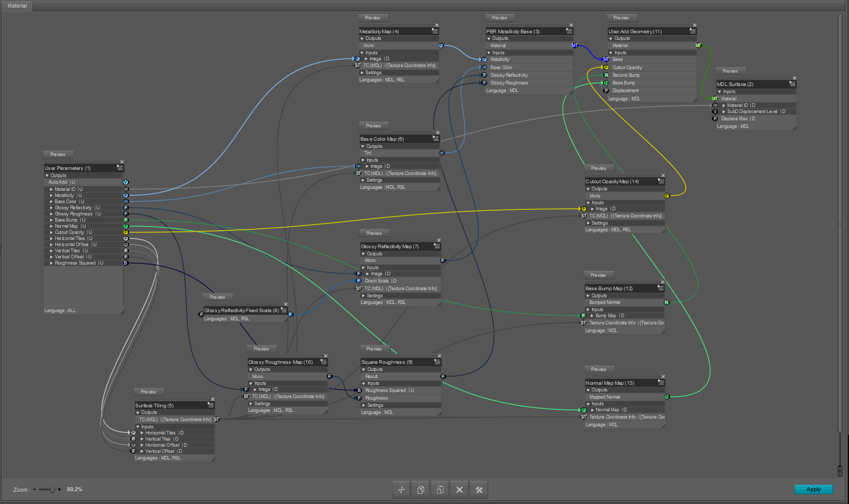Click the Bumped Normal output socket
This screenshot has height=504, width=849.
click(666, 302)
